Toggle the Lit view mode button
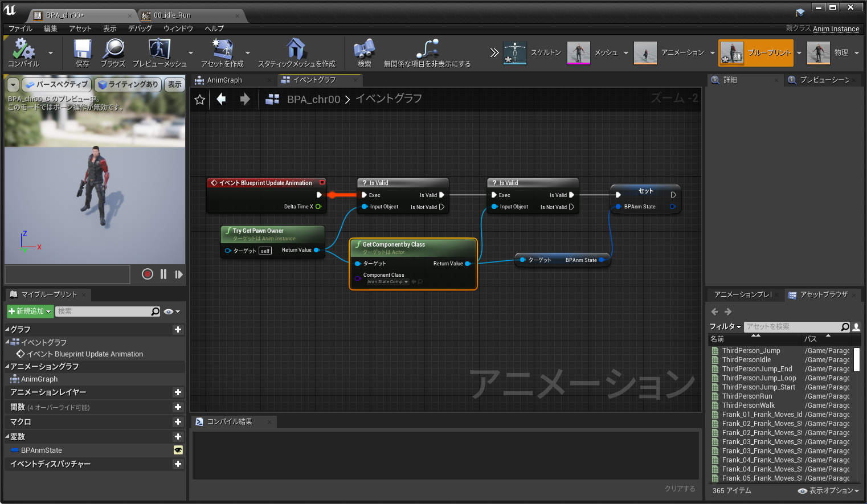This screenshot has width=867, height=504. coord(127,84)
